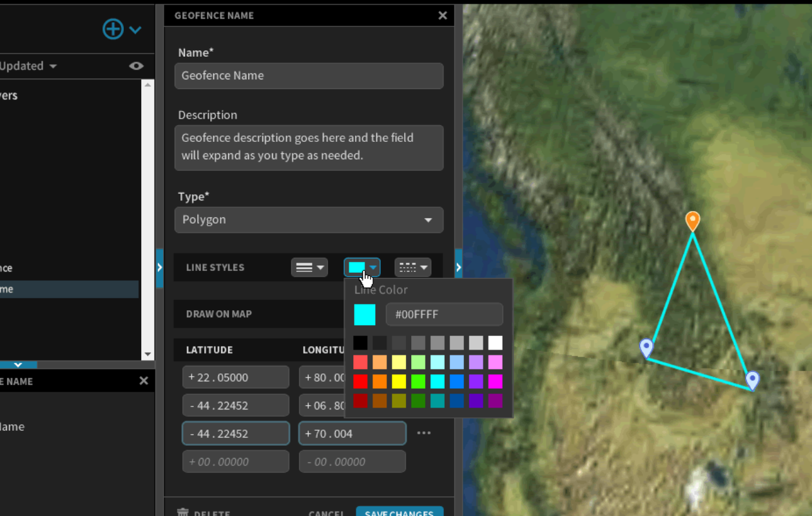Screen dimensions: 812x516
Task: Open the Updated sort dropdown
Action: [28, 66]
